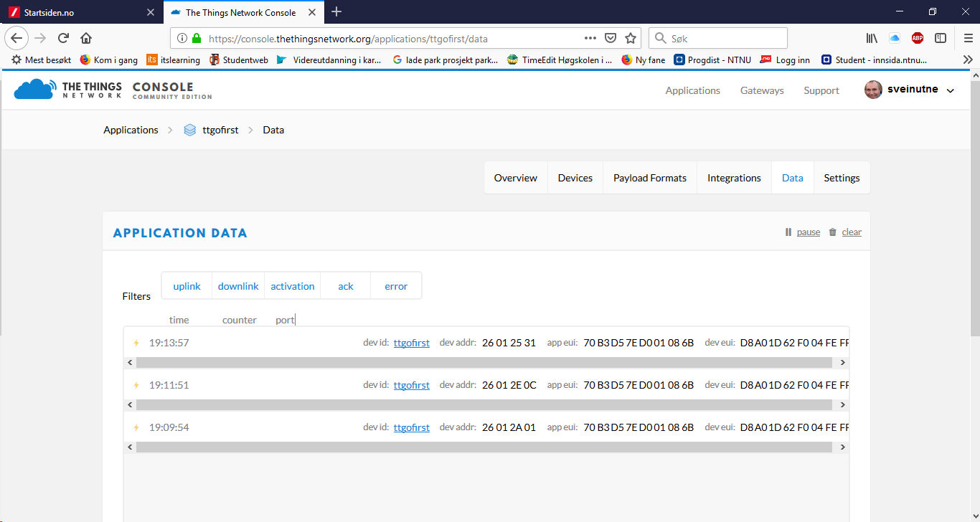The image size is (980, 522).
Task: Toggle the downlink filter
Action: point(238,286)
